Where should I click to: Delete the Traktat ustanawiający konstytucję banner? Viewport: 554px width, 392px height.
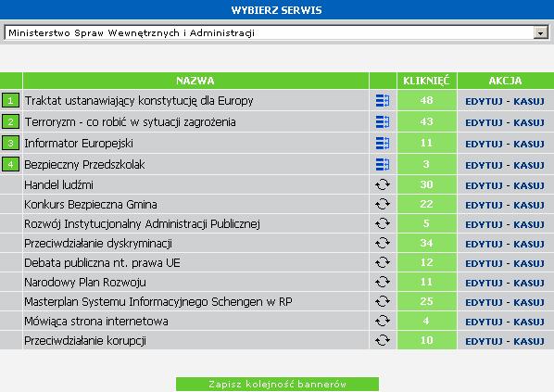[529, 101]
